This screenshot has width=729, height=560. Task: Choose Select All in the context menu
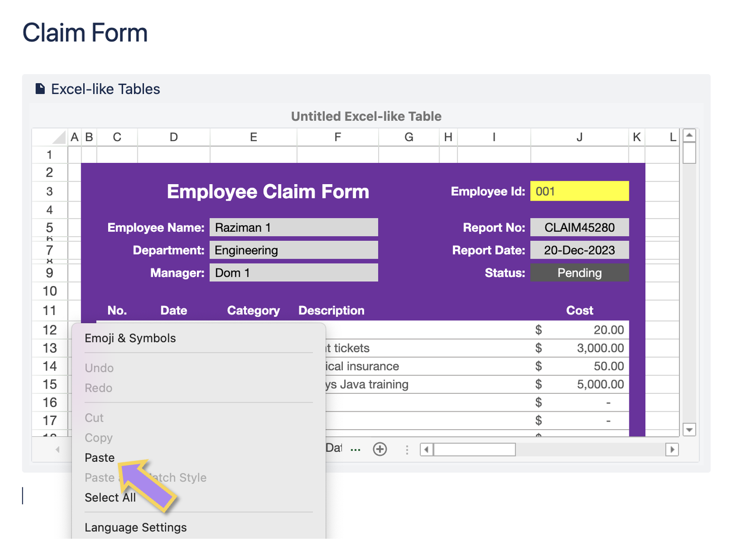point(110,498)
